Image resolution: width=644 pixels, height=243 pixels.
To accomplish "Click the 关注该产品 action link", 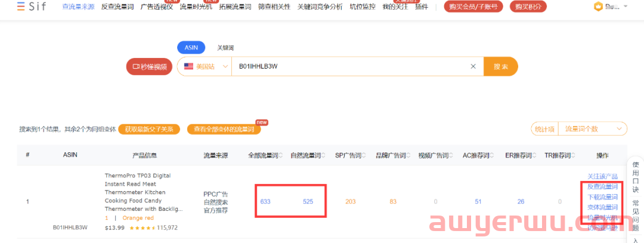I will click(602, 176).
